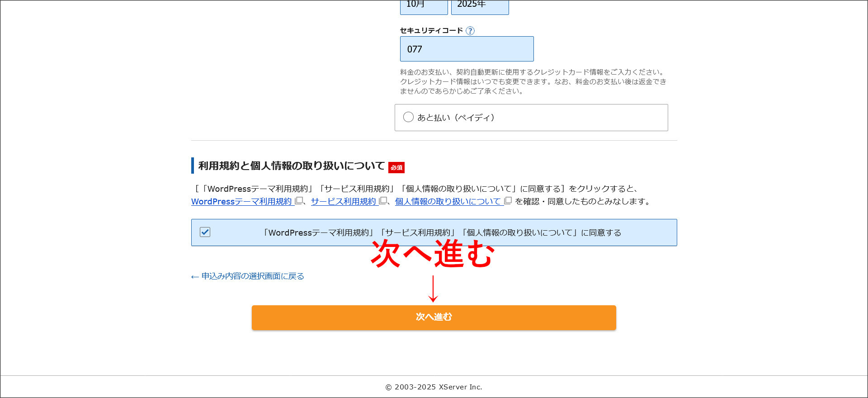Viewport: 868px width, 398px height.
Task: Click the security code help question-mark icon
Action: (x=470, y=31)
